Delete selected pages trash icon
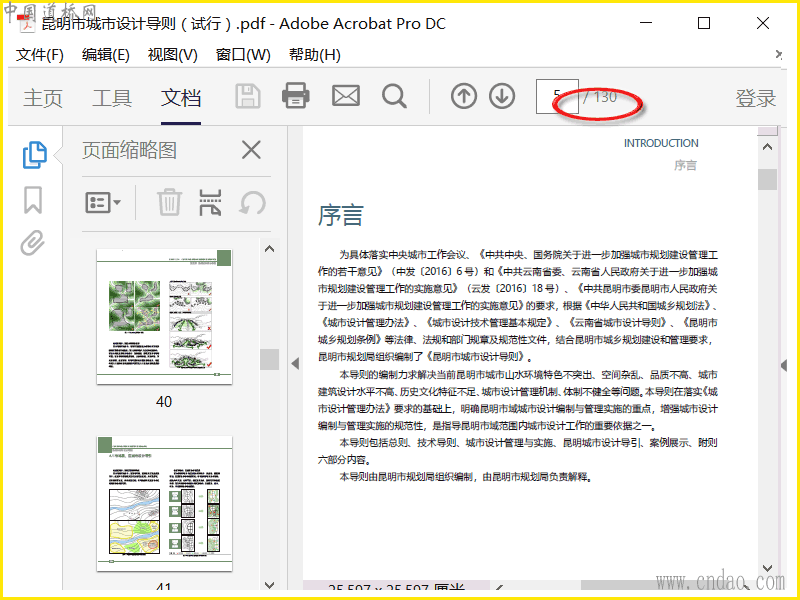The height and width of the screenshot is (600, 800). point(169,202)
